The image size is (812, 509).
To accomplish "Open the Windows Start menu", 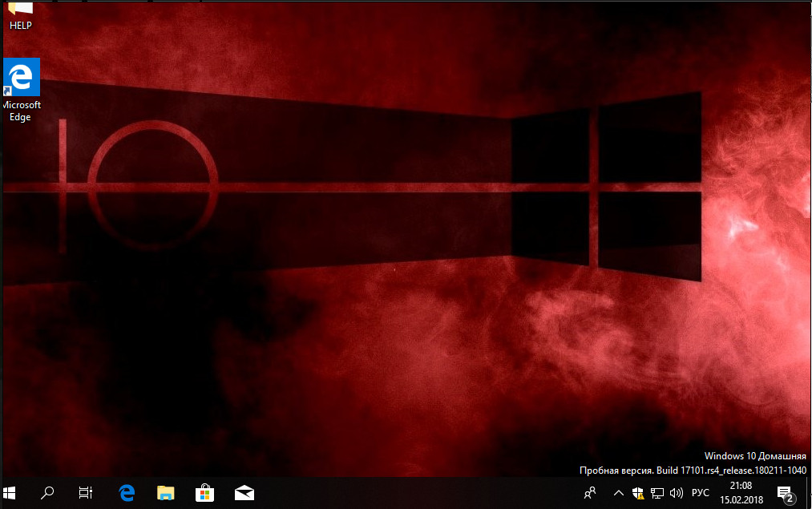I will coord(9,493).
